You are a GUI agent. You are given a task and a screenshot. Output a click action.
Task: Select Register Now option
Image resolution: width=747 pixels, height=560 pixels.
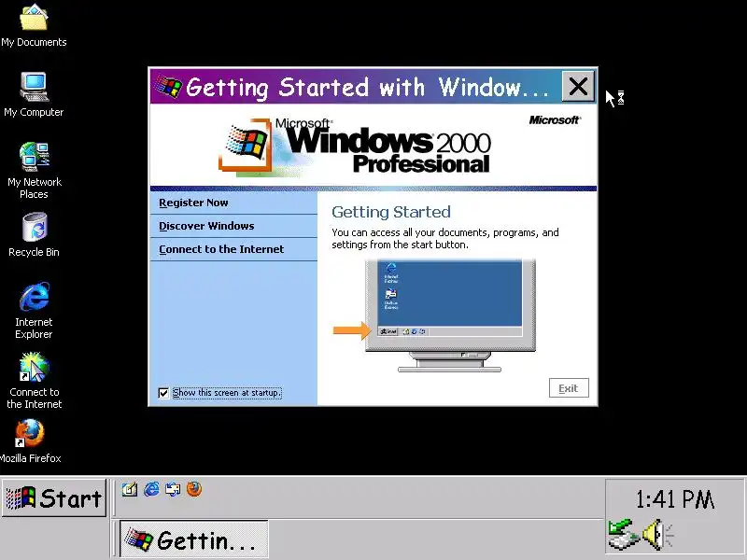(233, 203)
